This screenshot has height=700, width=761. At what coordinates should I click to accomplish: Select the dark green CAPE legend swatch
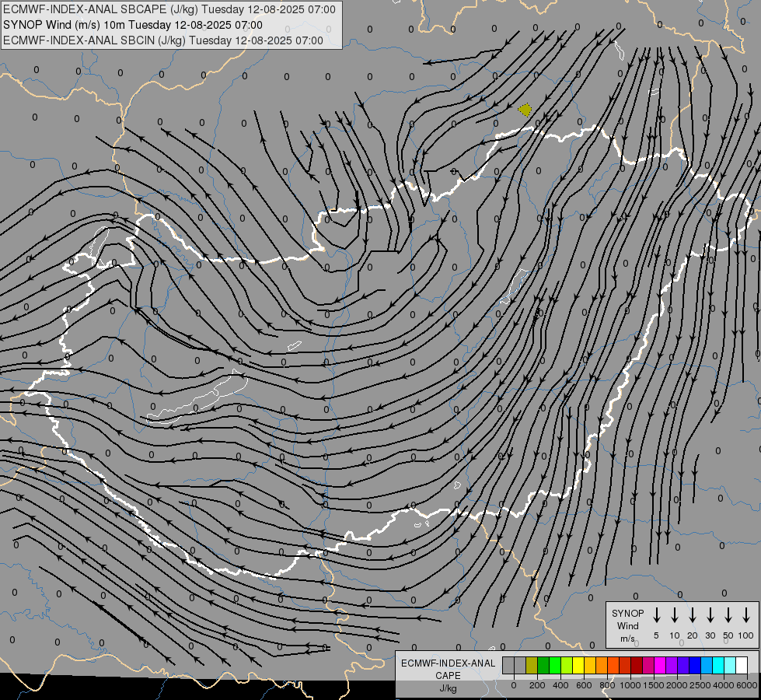(543, 665)
